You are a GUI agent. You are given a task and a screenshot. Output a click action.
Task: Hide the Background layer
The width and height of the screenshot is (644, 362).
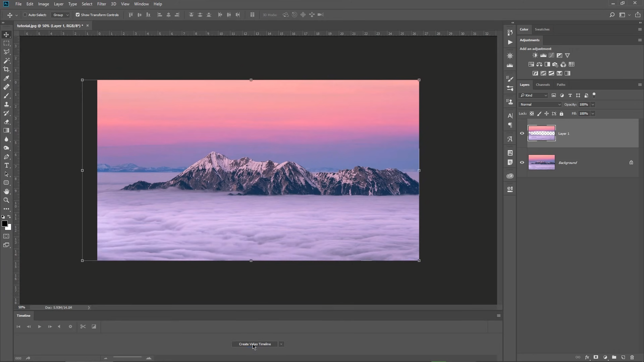tap(522, 162)
